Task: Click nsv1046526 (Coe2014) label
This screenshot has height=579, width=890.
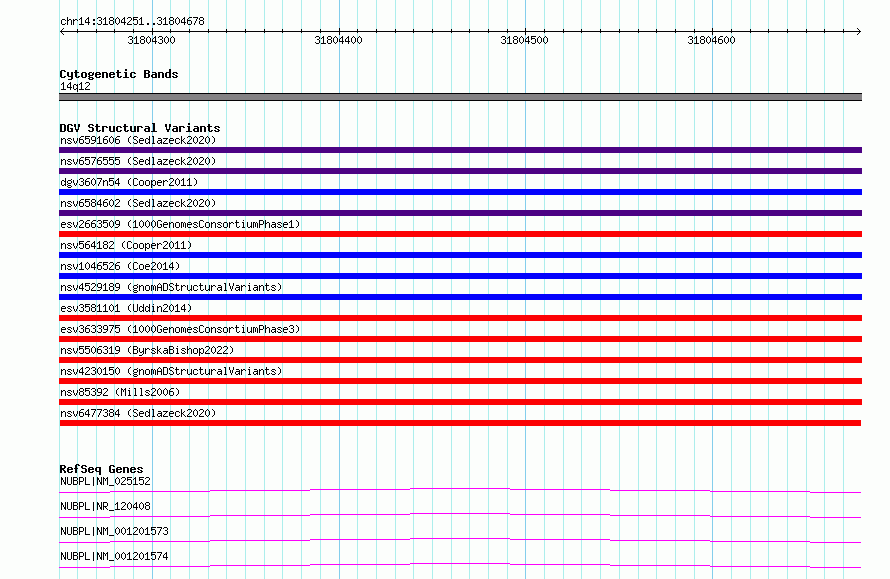Action: coord(120,266)
